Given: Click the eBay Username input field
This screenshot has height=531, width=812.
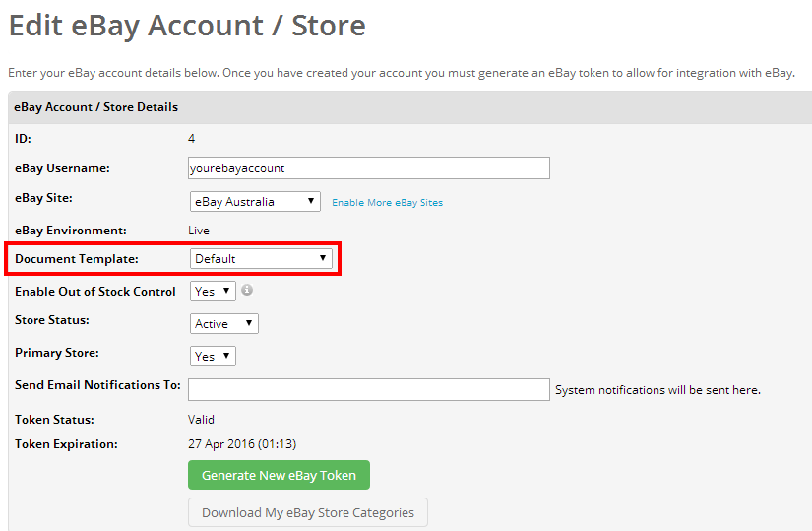Looking at the screenshot, I should point(369,168).
